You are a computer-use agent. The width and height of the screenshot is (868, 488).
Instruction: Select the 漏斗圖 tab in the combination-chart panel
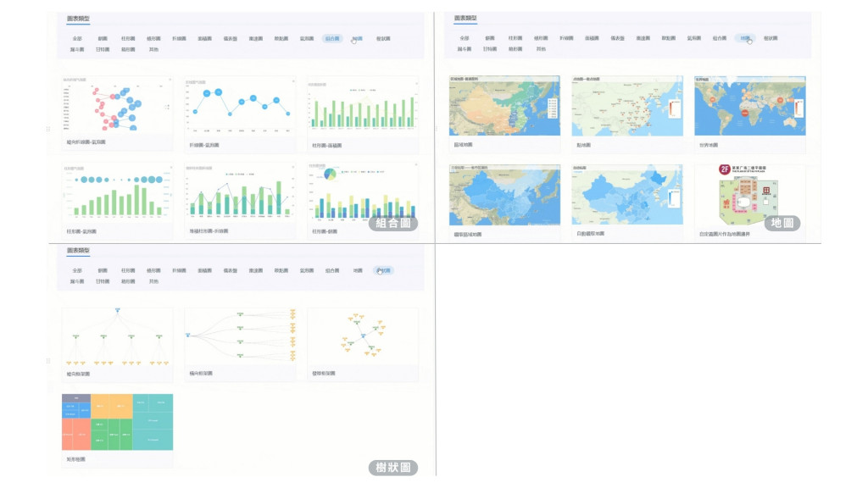click(77, 49)
